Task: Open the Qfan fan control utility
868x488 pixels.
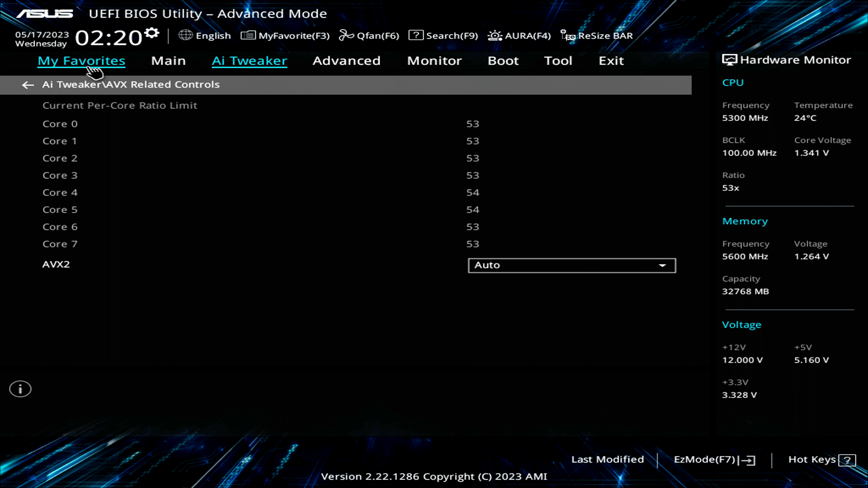Action: (x=369, y=35)
